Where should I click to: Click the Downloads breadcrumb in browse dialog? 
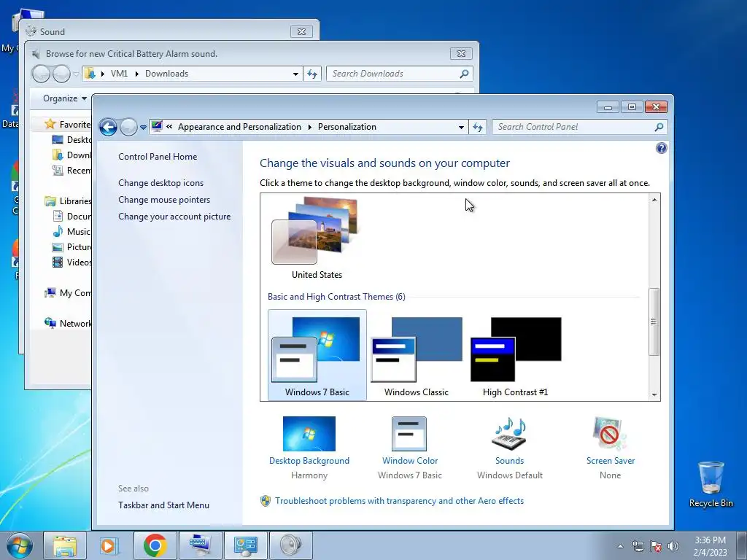167,74
